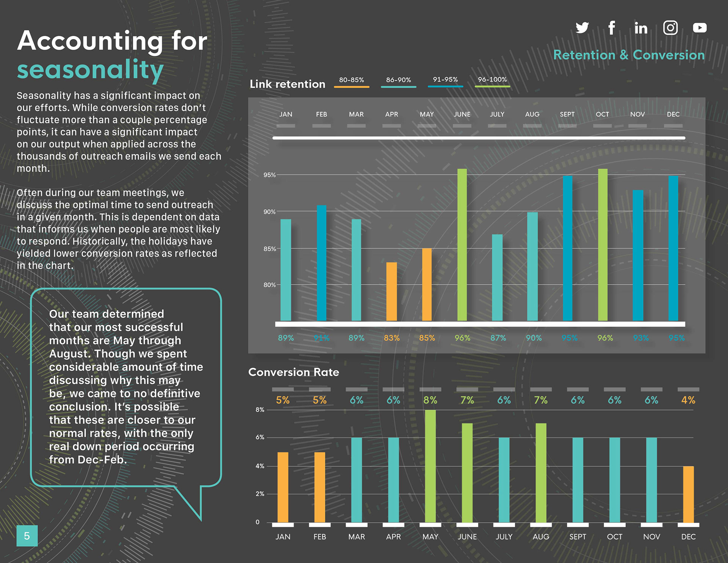Open the LinkedIn social icon
The height and width of the screenshot is (563, 728).
click(x=641, y=28)
